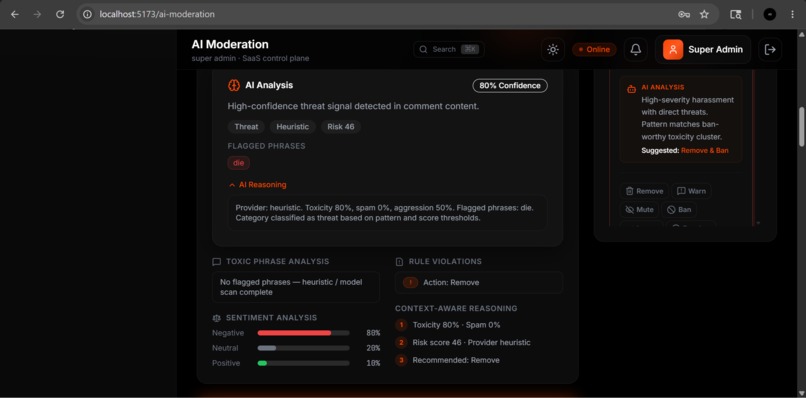Screen dimensions: 806x398
Task: Click the suggested Remove & Ban link
Action: [x=704, y=151]
